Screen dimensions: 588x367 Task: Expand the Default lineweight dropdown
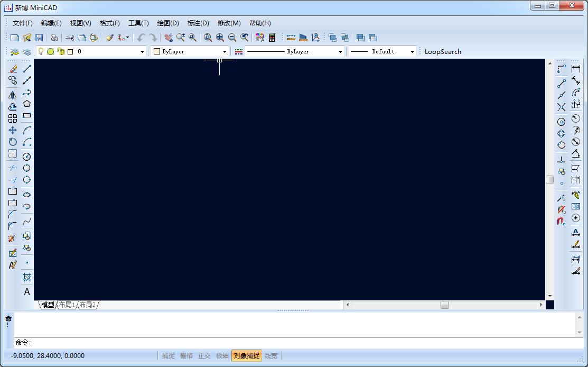click(412, 52)
